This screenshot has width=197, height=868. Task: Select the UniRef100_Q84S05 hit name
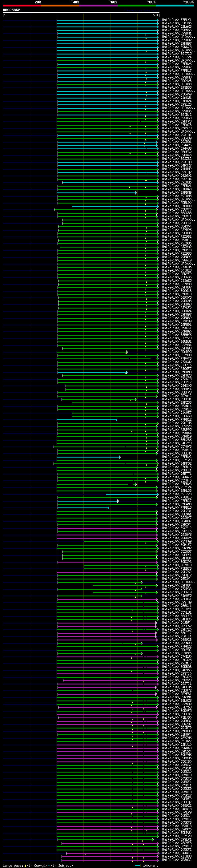pos(176,386)
